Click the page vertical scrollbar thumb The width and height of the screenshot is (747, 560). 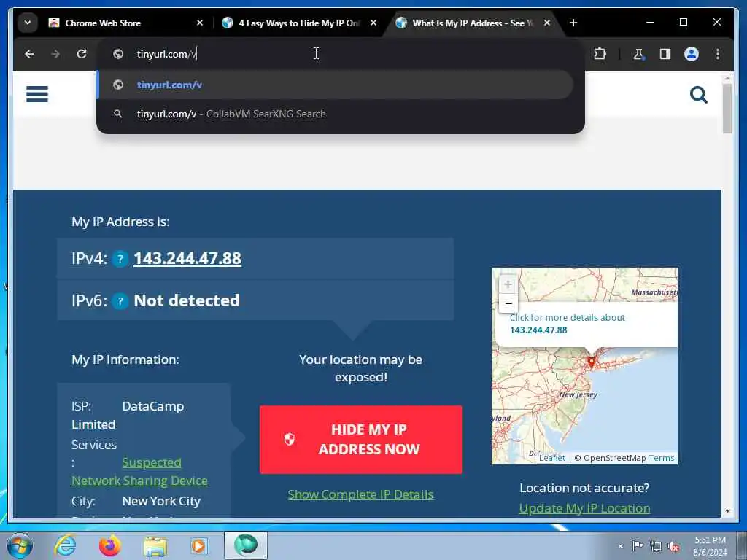click(727, 109)
